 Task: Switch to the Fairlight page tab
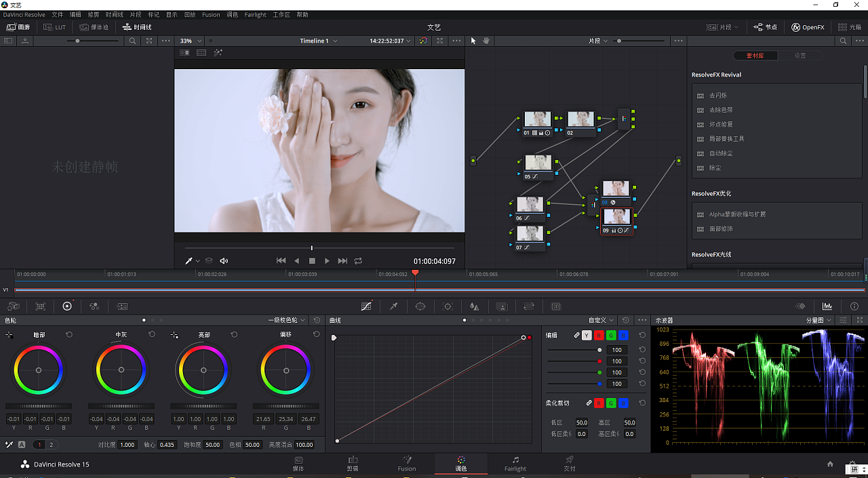tap(515, 464)
